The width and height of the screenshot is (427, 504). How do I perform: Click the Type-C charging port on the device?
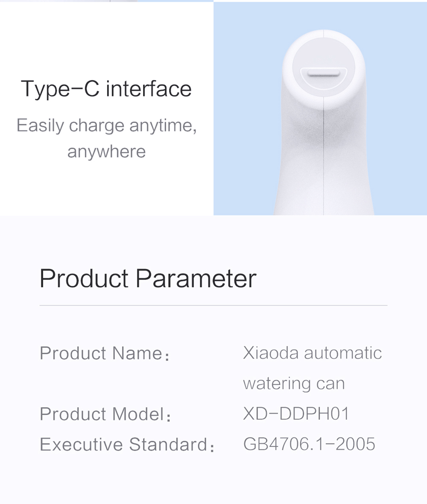tap(324, 73)
